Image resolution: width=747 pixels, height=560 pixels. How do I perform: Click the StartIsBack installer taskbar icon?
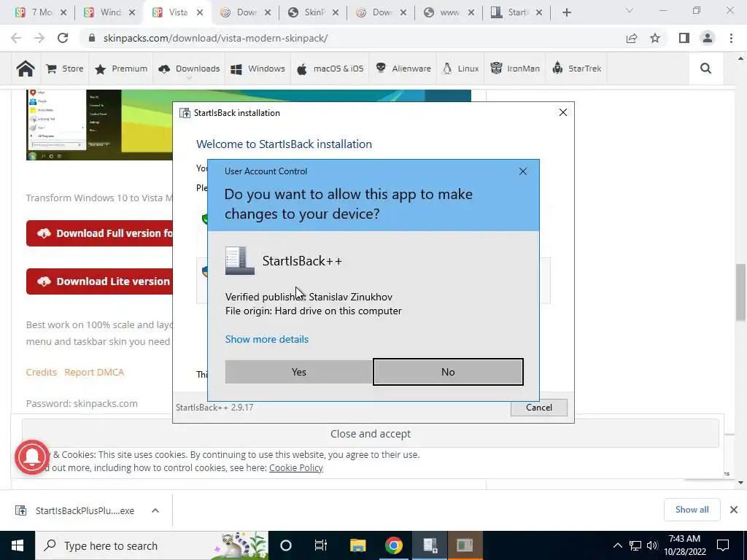[x=430, y=545]
